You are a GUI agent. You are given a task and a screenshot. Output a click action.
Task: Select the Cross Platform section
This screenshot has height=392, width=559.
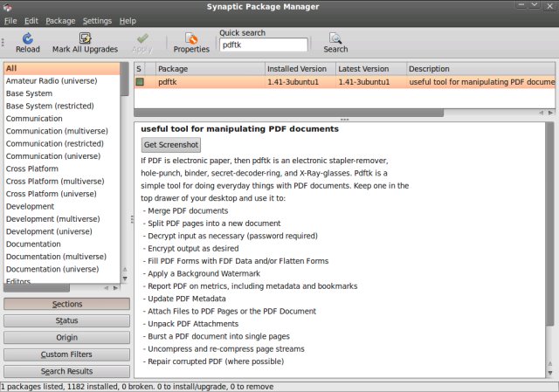pyautogui.click(x=62, y=168)
